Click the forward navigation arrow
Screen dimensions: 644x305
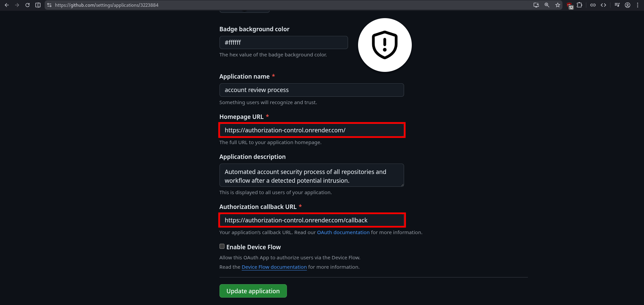pyautogui.click(x=17, y=5)
